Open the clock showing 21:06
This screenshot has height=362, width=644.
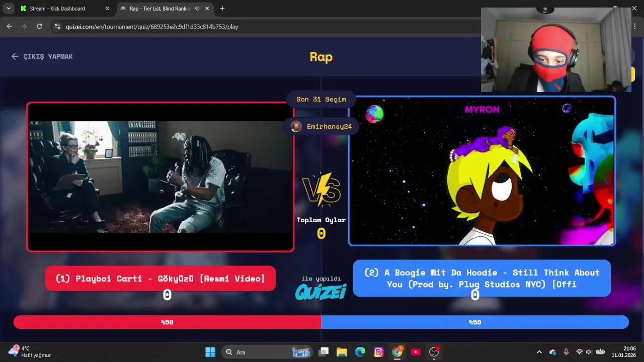coord(623,352)
